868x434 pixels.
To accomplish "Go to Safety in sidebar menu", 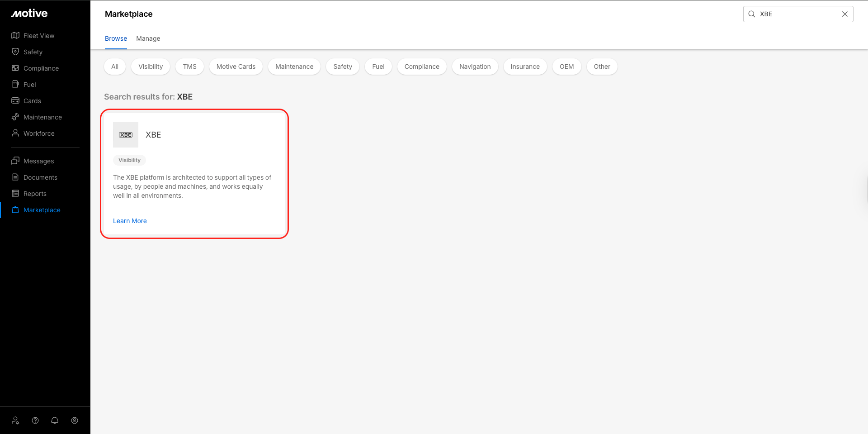I will [x=33, y=52].
